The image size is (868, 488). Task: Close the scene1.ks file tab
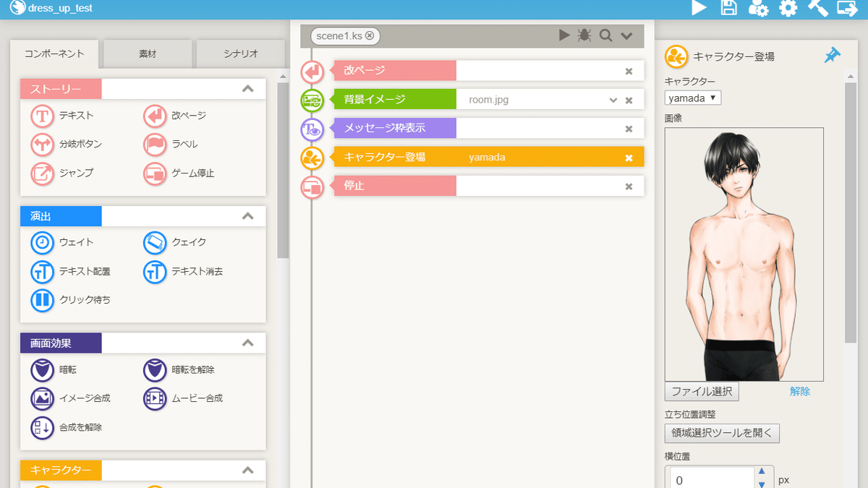pos(370,35)
